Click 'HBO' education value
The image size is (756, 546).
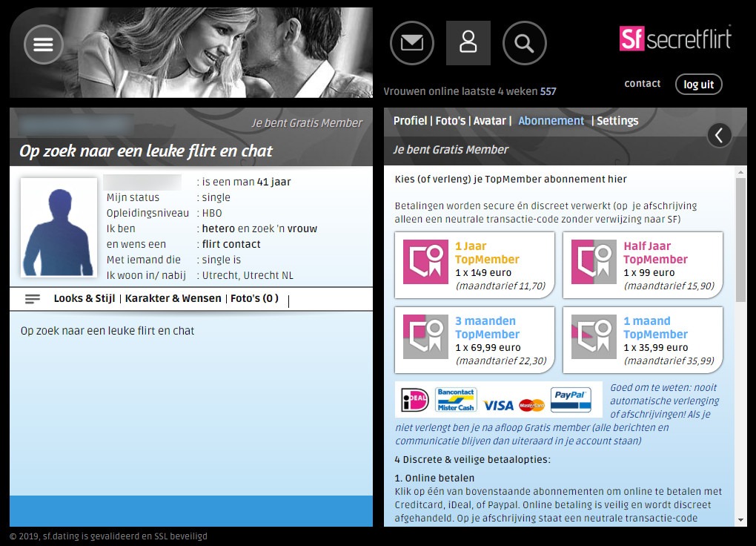pyautogui.click(x=212, y=213)
